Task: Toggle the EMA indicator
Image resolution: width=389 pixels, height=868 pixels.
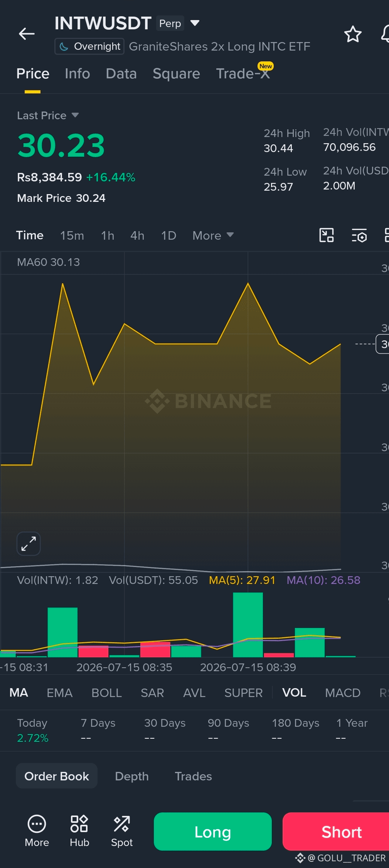Action: click(59, 693)
